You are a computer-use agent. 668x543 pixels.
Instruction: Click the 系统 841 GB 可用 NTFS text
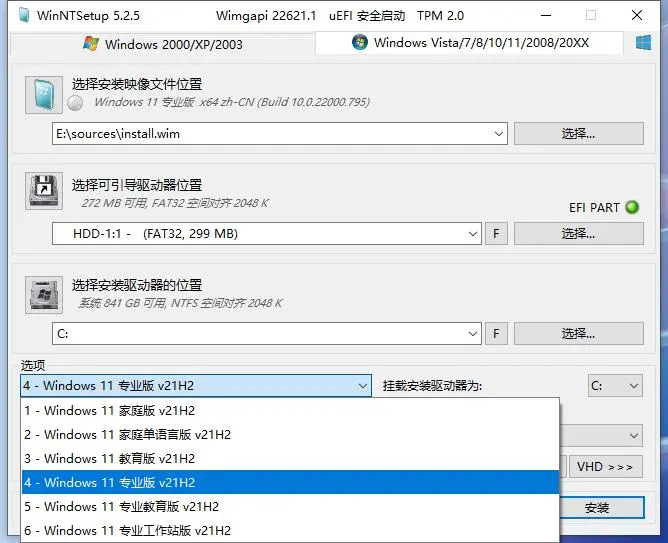coord(181,303)
